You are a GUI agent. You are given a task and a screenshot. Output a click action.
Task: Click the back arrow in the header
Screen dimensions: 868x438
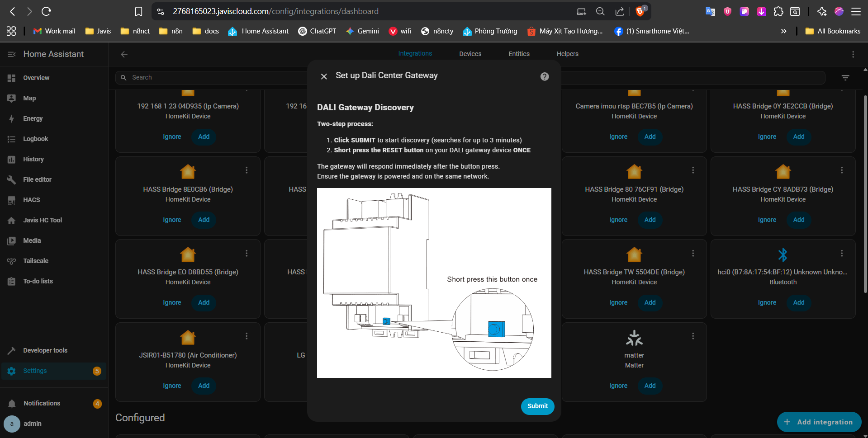coord(124,54)
